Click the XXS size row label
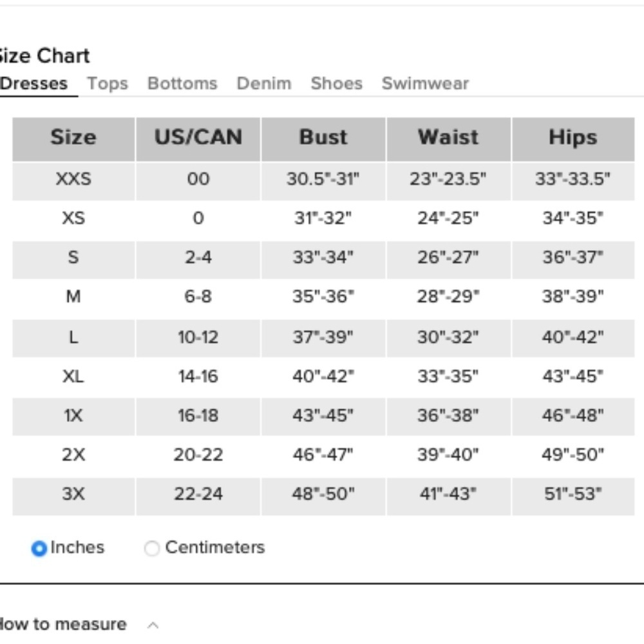 point(73,179)
